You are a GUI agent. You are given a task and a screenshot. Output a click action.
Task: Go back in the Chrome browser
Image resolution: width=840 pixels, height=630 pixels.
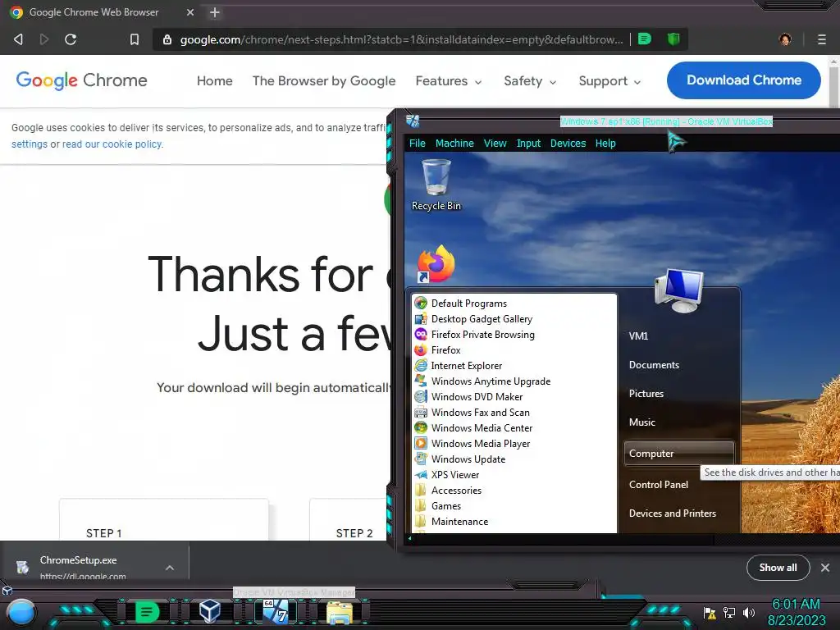(18, 39)
